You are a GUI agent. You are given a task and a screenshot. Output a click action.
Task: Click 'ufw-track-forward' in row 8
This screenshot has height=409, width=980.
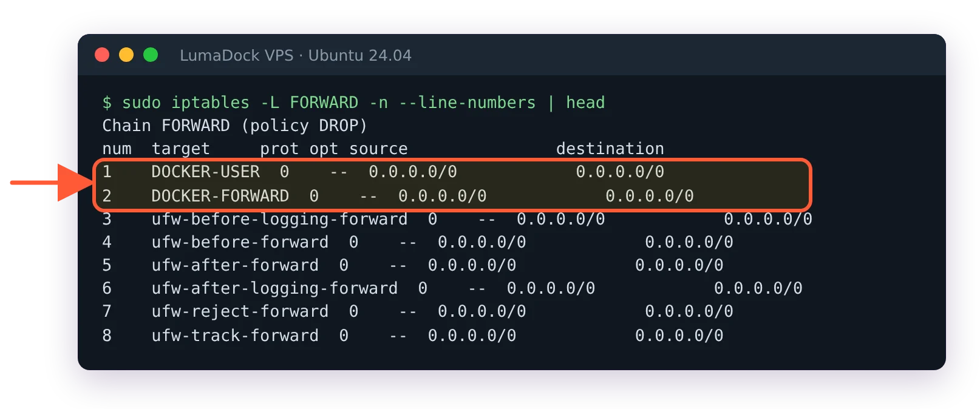click(x=235, y=336)
